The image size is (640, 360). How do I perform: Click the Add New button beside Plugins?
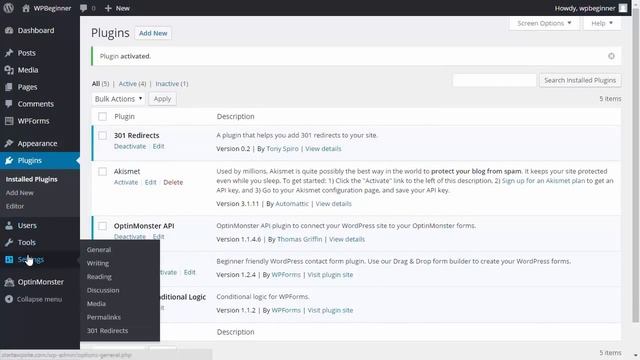click(153, 33)
